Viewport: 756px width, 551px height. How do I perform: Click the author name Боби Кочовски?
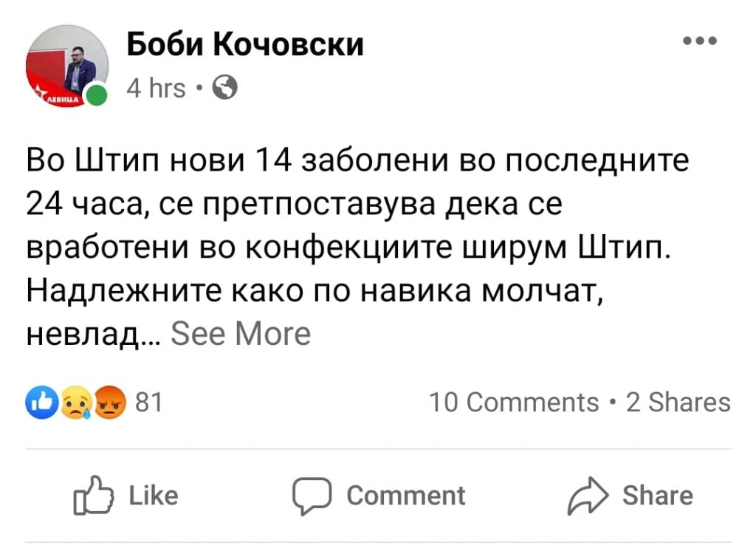click(x=245, y=46)
